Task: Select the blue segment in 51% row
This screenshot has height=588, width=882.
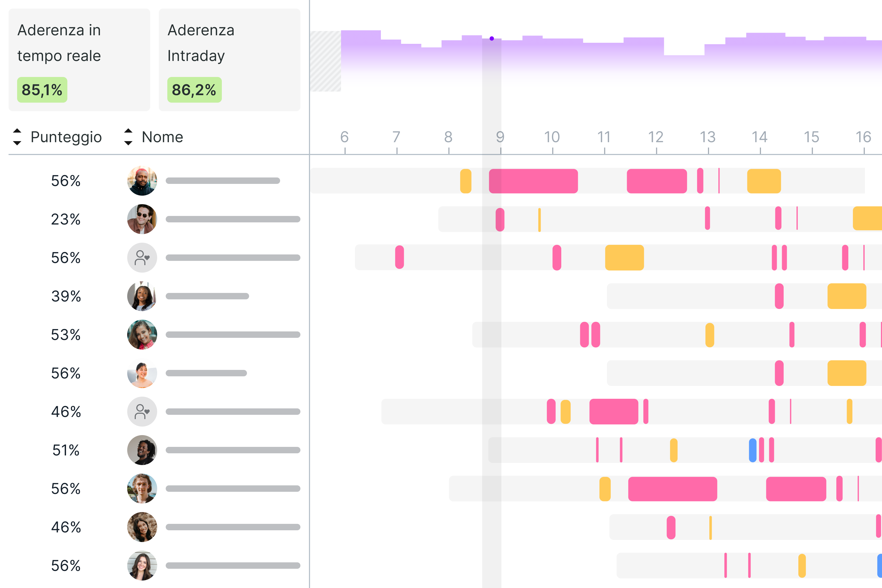Action: 752,450
